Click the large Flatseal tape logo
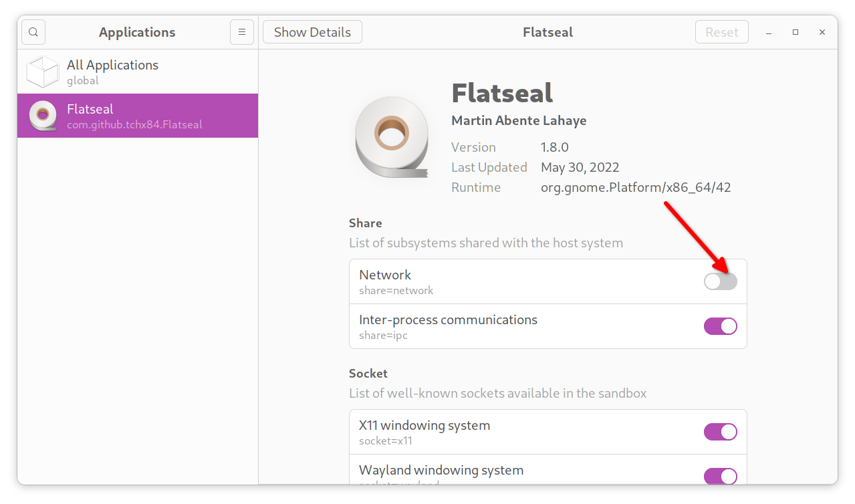 392,138
